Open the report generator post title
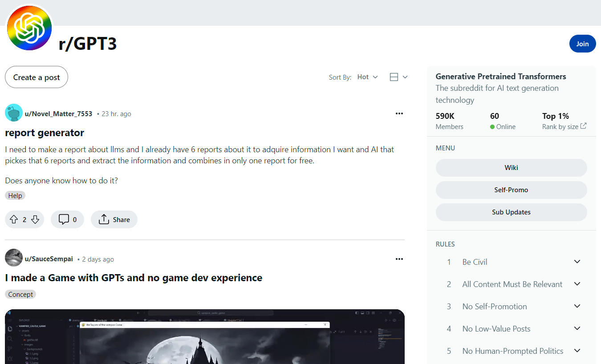 point(45,133)
